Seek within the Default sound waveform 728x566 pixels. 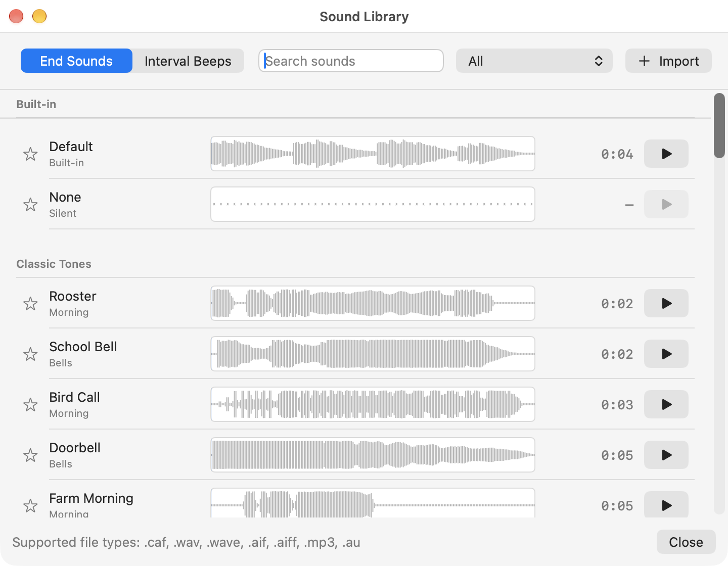point(373,154)
